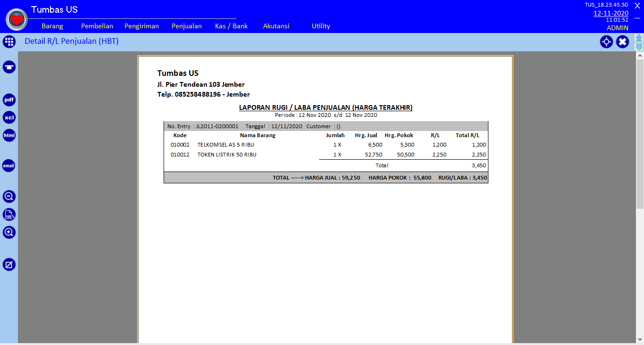Open the Akutansi menu
The image size is (644, 345).
(x=276, y=26)
